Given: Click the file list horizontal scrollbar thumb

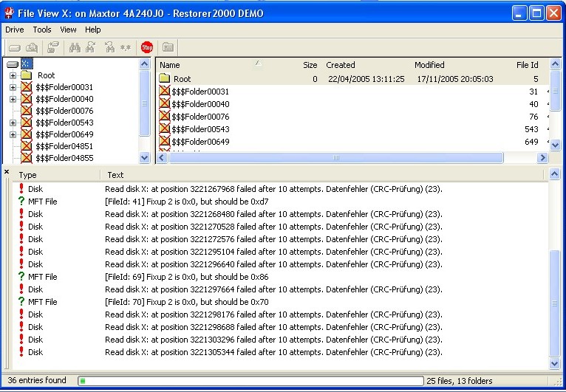Looking at the screenshot, I should coord(336,157).
